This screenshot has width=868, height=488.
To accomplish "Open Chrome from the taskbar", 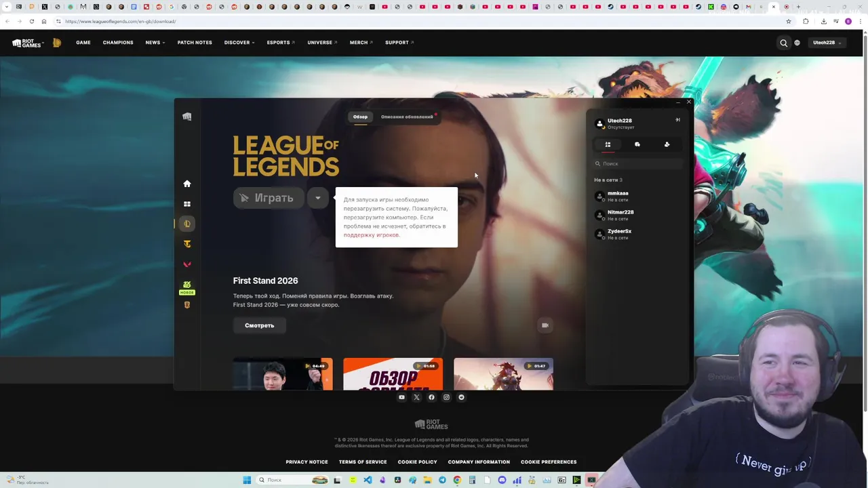I will point(457,480).
